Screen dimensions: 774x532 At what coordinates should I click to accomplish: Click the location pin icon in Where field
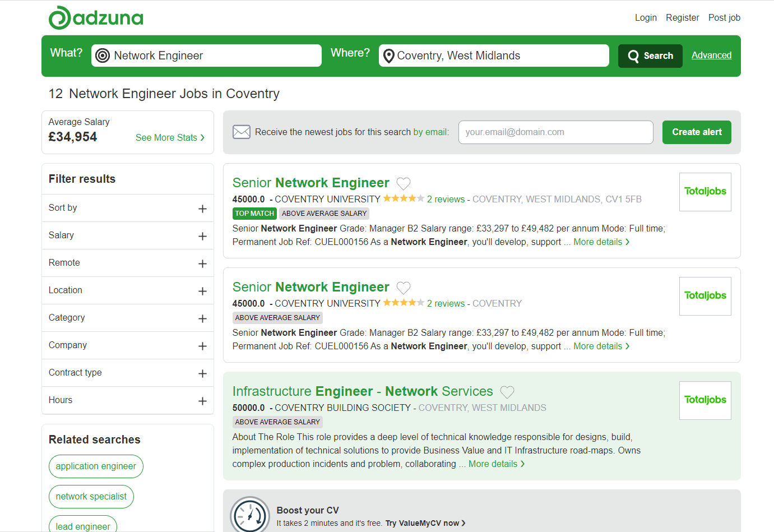388,56
